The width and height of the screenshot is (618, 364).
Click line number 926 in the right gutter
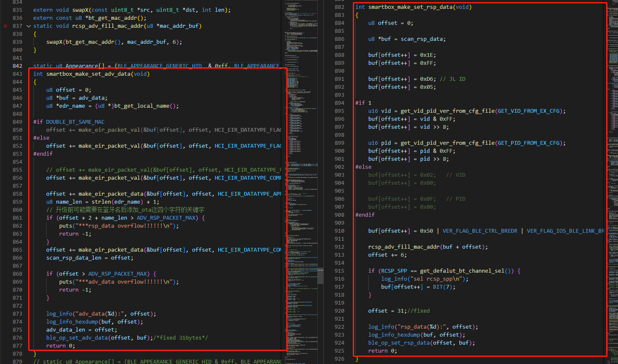(x=339, y=359)
